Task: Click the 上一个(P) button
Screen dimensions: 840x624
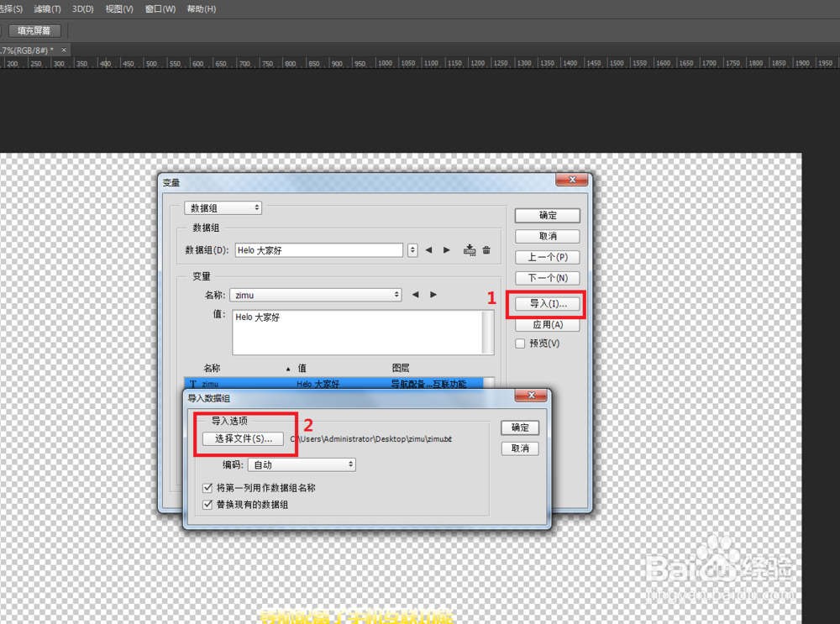Action: tap(548, 257)
